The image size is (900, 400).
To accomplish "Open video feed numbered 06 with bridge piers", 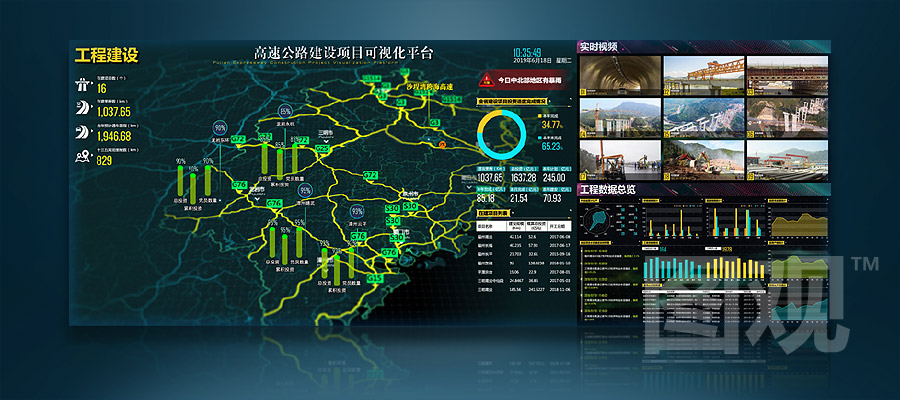I will (788, 118).
